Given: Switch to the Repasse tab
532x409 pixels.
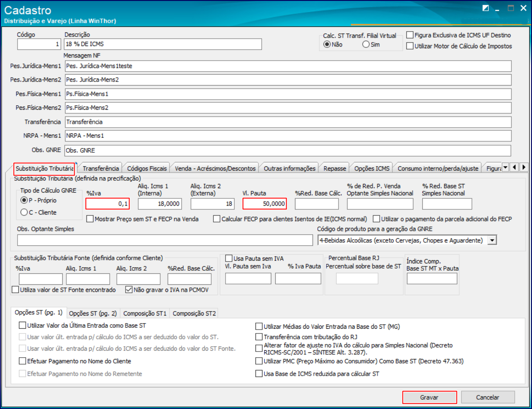Looking at the screenshot, I should coord(334,168).
